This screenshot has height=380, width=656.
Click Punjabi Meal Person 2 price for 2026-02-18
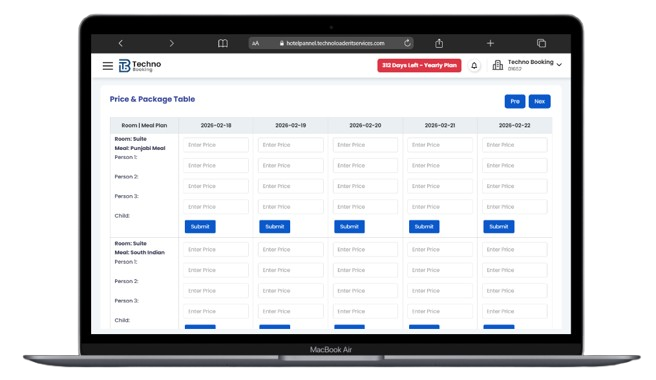click(216, 165)
